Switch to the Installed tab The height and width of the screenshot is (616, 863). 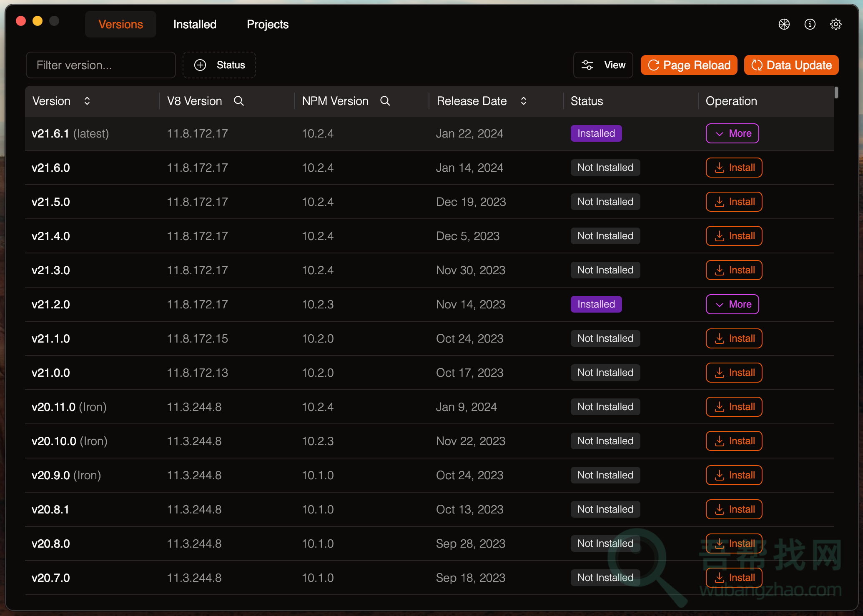[x=195, y=24]
